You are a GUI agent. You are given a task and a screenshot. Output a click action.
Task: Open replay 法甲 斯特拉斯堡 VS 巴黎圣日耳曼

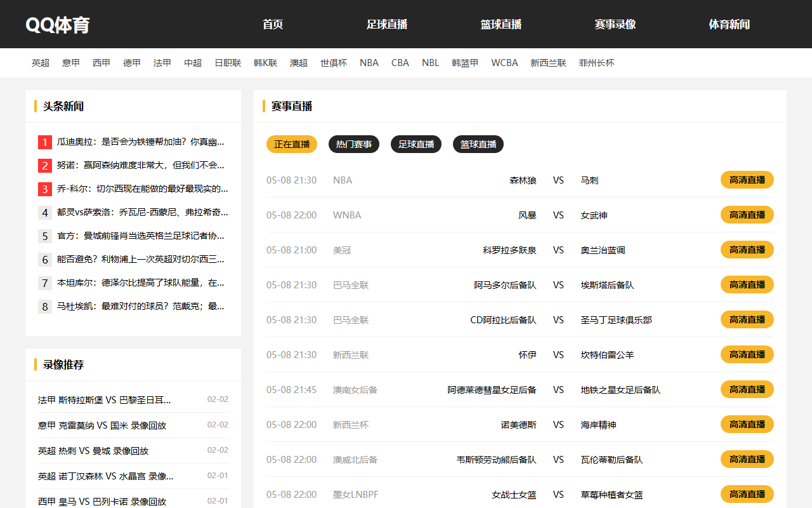(x=105, y=400)
